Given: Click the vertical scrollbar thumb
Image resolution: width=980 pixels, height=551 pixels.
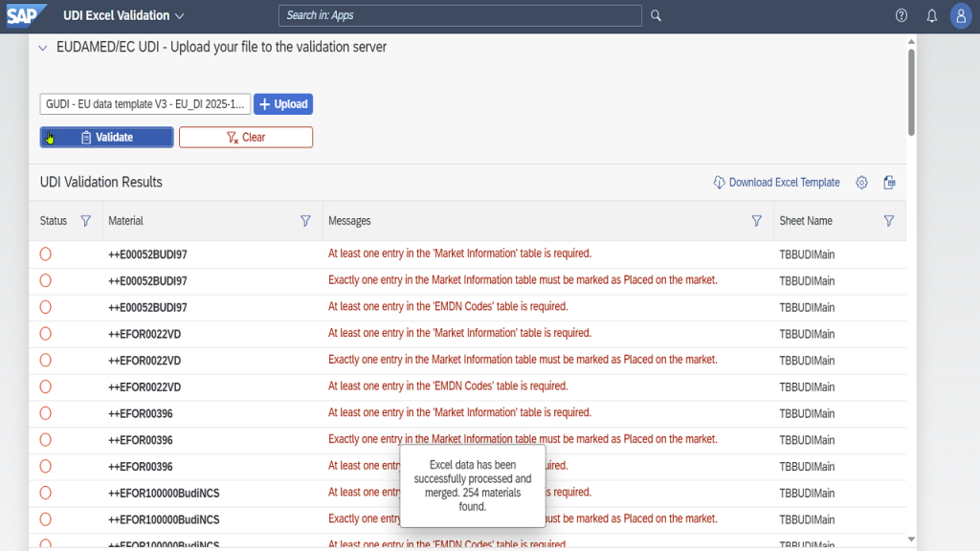Looking at the screenshot, I should coord(911,91).
